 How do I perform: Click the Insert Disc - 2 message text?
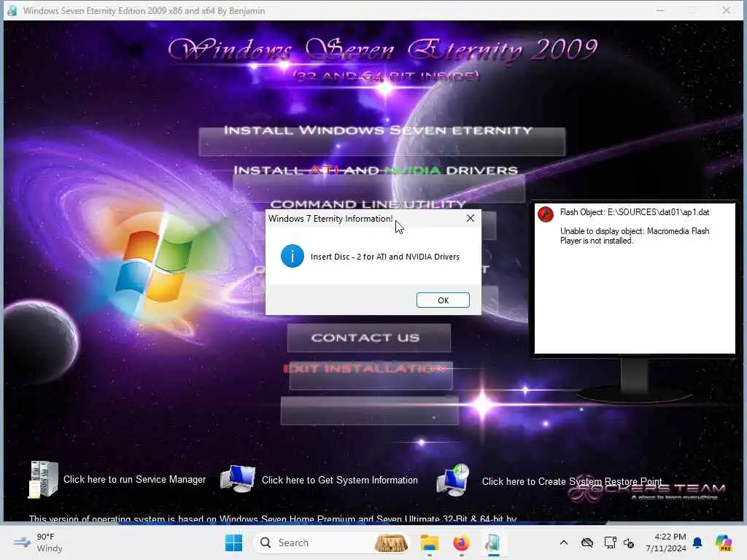pos(385,257)
